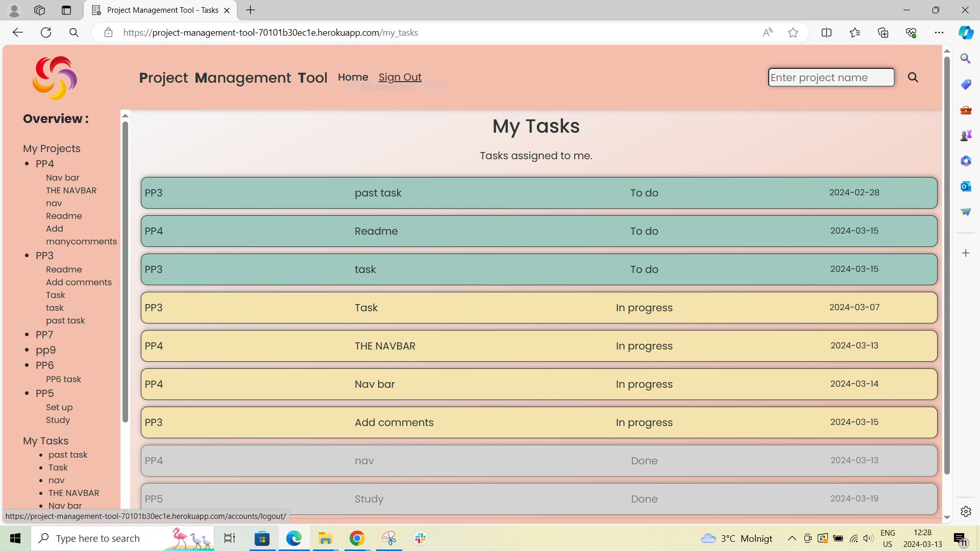Screen dimensions: 980x551
Task: Open the hidden icons tray arrow
Action: point(792,538)
